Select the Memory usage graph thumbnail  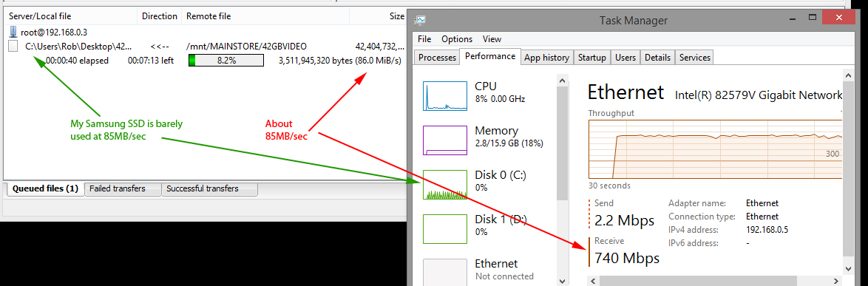(444, 140)
